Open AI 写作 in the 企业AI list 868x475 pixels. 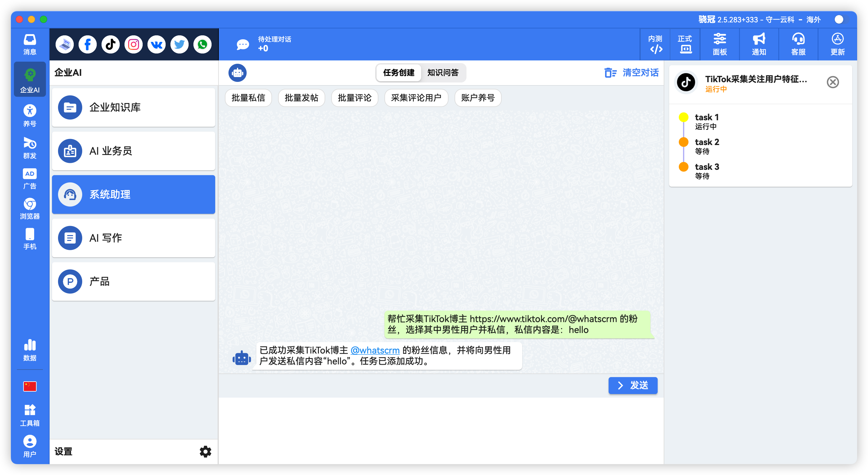click(x=134, y=238)
